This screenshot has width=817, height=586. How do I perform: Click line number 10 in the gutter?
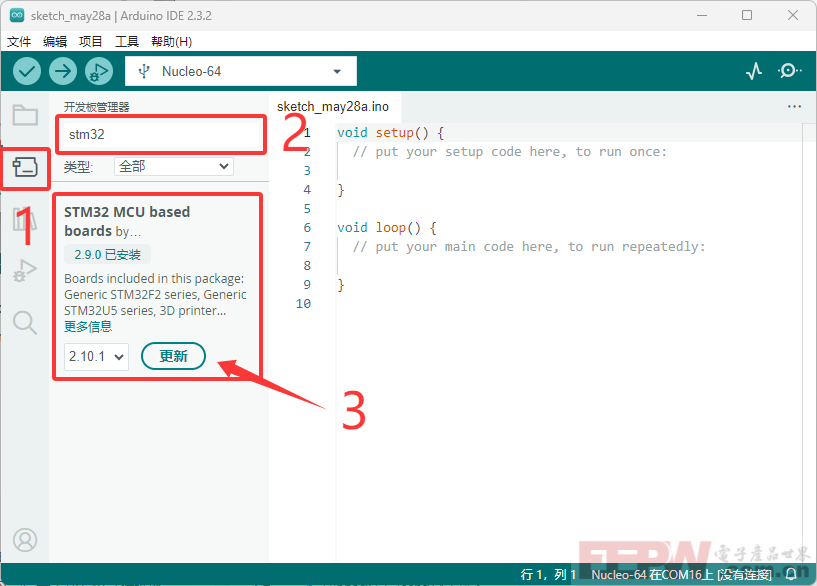(x=303, y=304)
